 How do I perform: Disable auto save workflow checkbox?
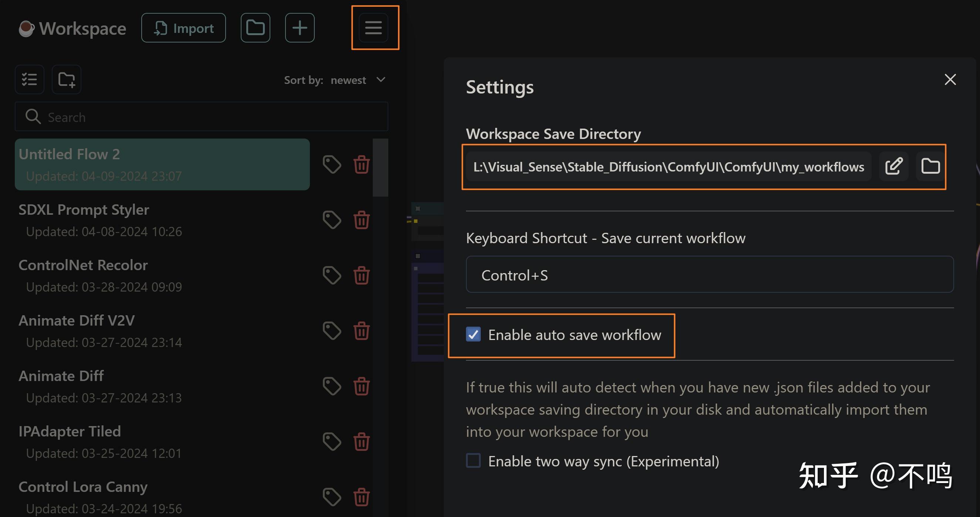(473, 334)
